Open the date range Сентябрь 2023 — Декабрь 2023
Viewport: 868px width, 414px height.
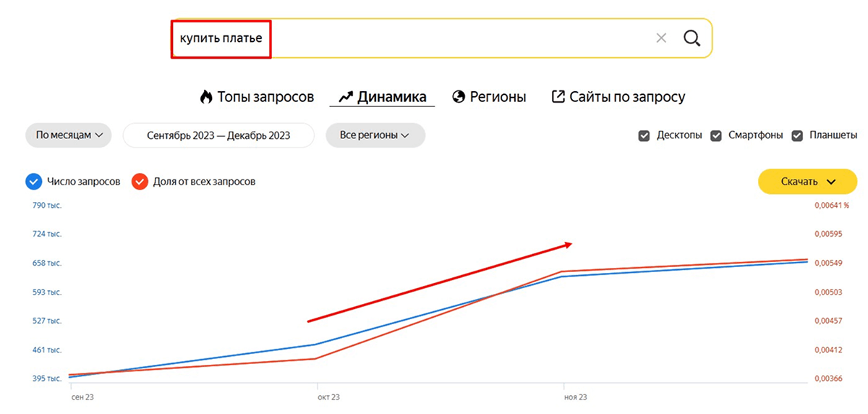tap(218, 135)
